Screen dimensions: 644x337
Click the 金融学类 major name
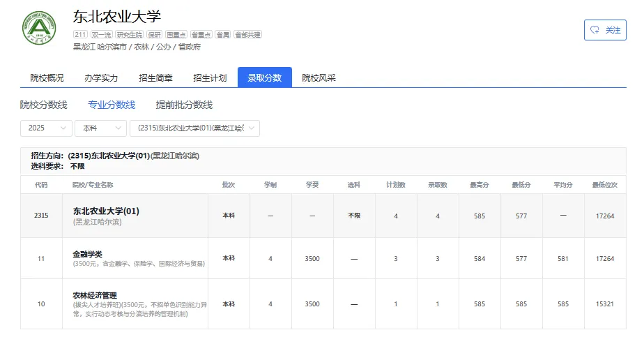click(x=88, y=255)
